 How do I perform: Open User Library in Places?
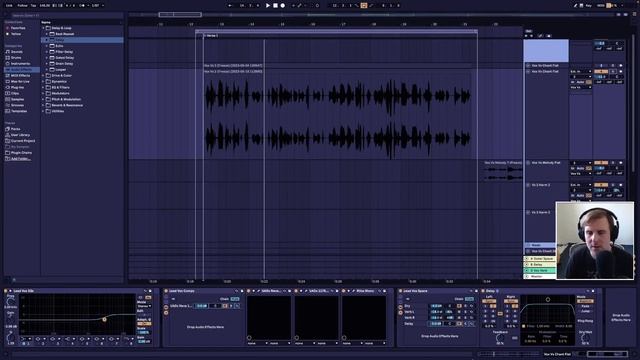point(20,135)
